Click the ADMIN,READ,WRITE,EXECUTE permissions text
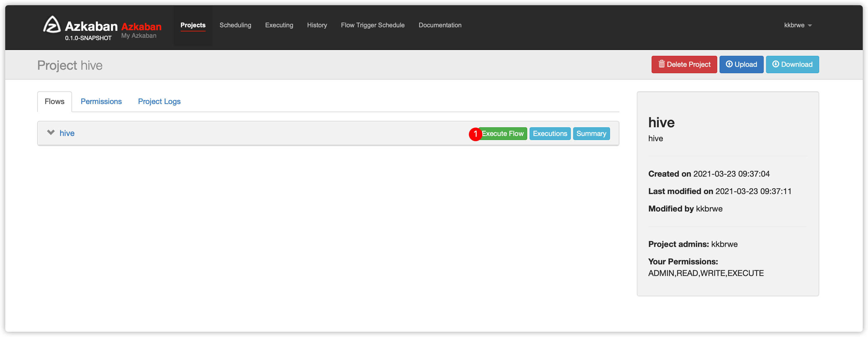Viewport: 868px width, 337px height. click(706, 273)
